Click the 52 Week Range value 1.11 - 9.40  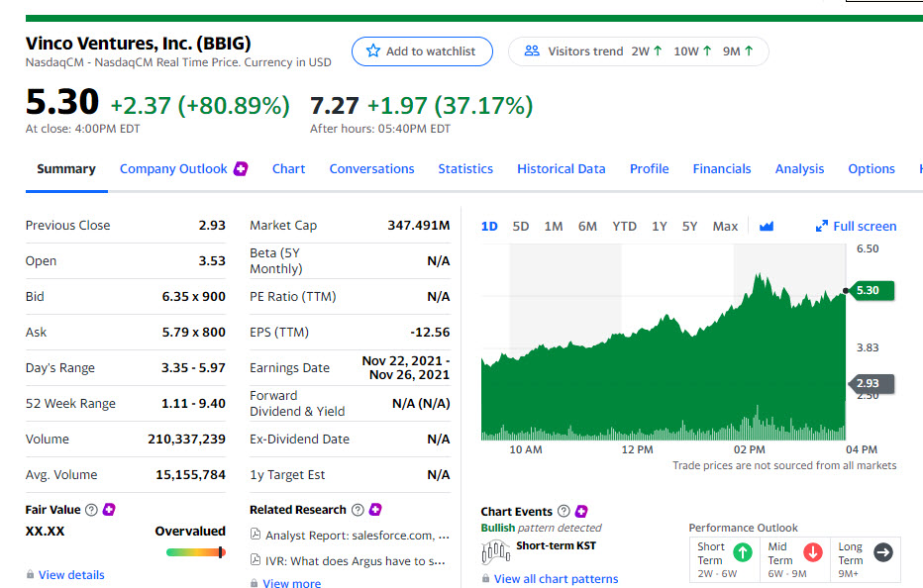pyautogui.click(x=193, y=404)
